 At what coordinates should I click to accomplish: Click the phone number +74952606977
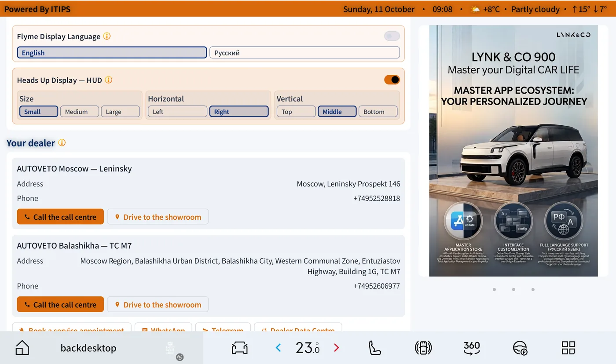(377, 286)
